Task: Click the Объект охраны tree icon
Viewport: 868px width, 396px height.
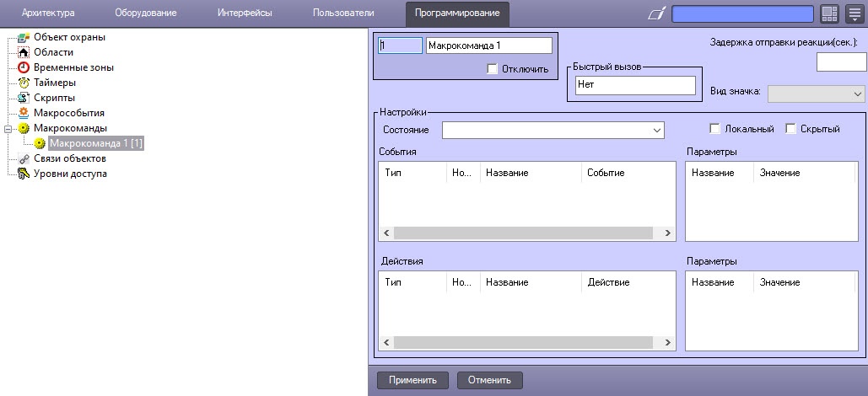Action: 24,37
